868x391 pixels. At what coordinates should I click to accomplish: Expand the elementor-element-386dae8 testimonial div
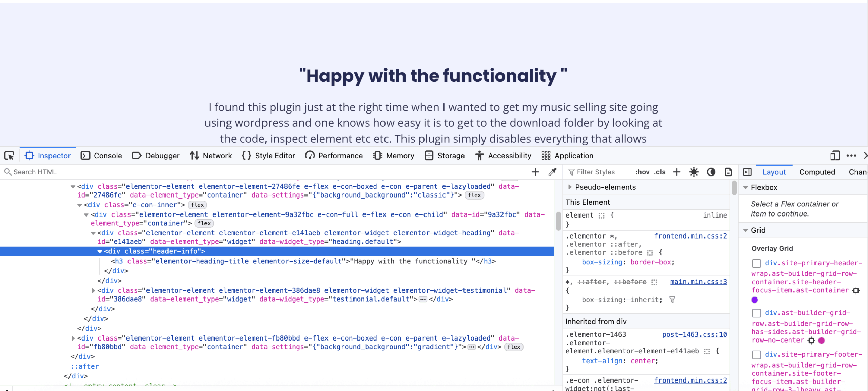[x=93, y=290]
